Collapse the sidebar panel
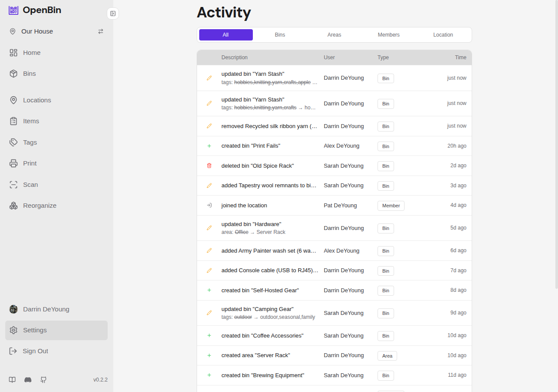The image size is (558, 392). pos(113,14)
